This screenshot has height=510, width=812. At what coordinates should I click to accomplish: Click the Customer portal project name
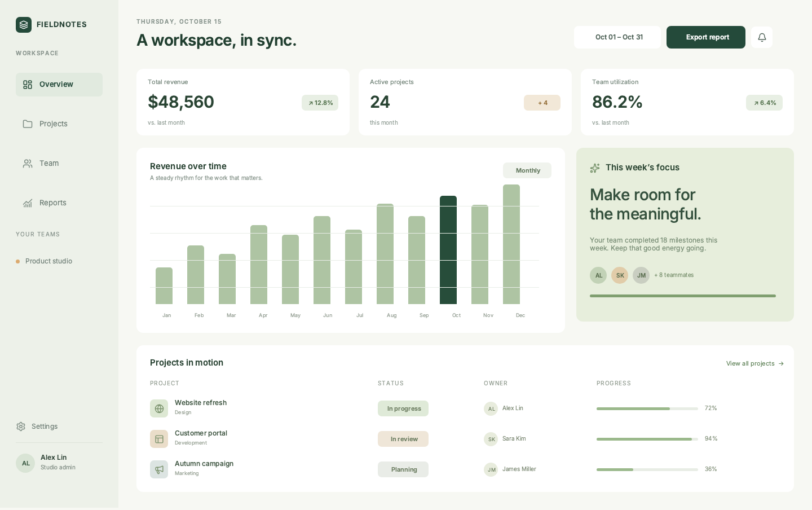(201, 433)
